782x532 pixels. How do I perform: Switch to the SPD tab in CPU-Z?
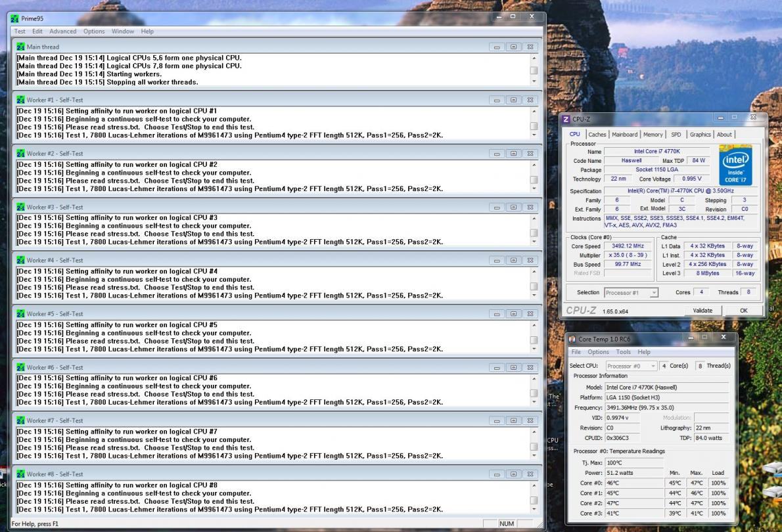[676, 135]
